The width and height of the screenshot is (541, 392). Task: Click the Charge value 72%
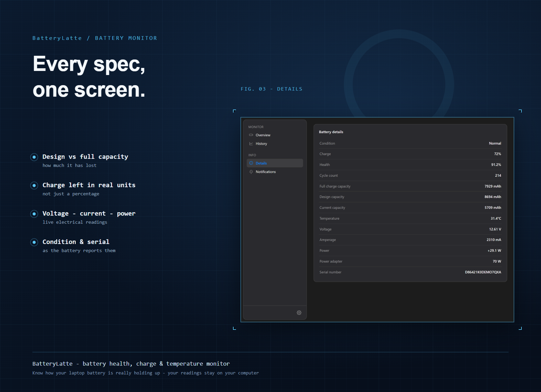pyautogui.click(x=497, y=154)
